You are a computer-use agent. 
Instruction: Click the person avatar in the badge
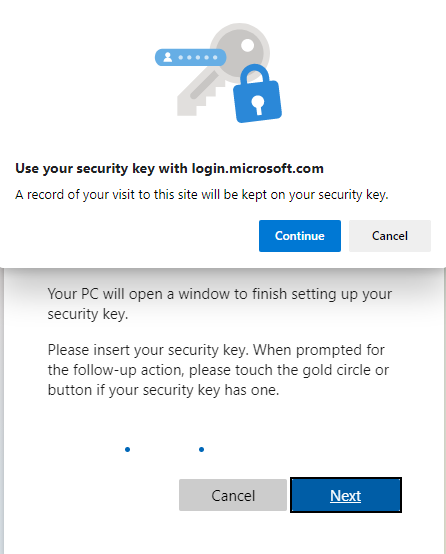pos(168,57)
